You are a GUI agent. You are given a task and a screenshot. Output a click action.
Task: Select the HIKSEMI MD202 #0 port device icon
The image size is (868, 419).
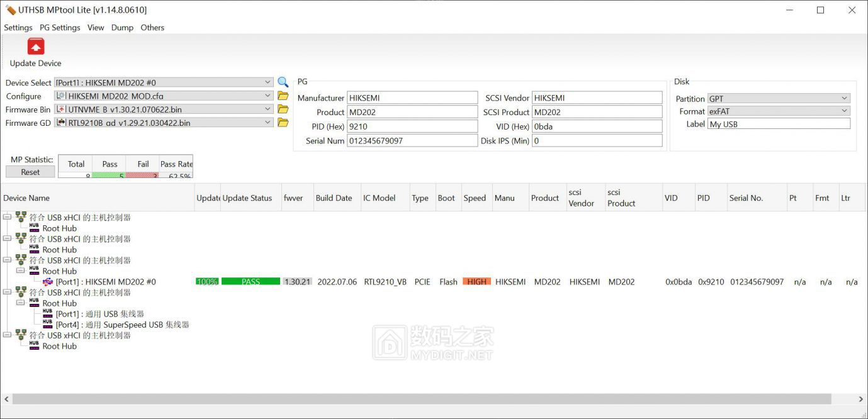(x=48, y=282)
